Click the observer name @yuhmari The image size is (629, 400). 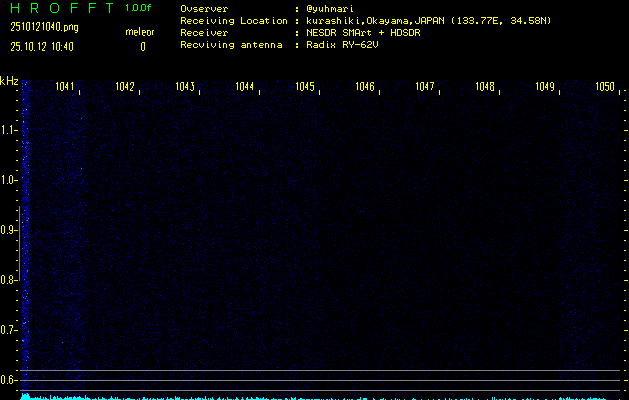[330, 9]
